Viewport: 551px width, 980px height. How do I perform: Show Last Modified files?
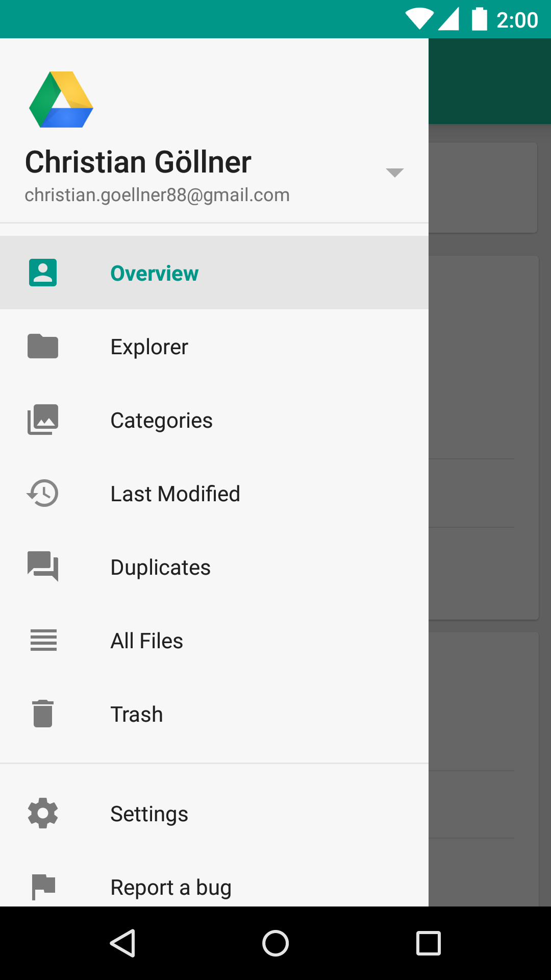click(x=214, y=494)
